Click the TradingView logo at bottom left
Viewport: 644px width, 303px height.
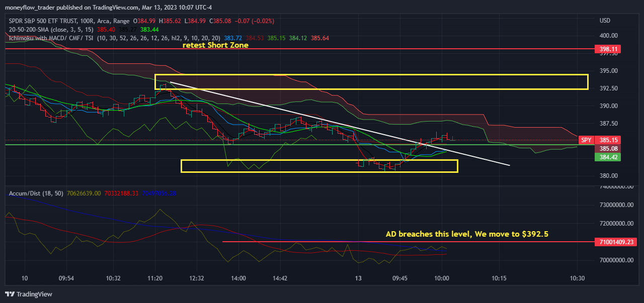click(29, 294)
